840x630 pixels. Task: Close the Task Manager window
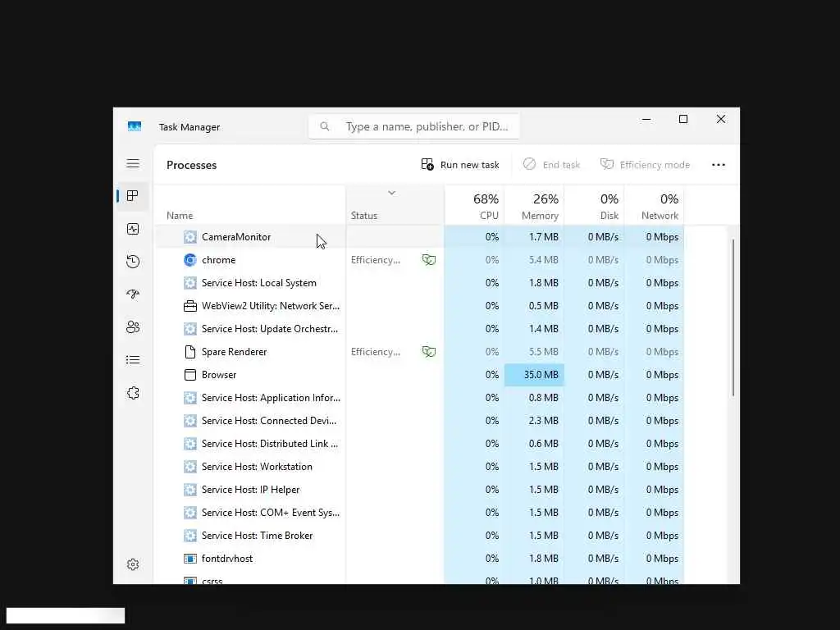721,119
